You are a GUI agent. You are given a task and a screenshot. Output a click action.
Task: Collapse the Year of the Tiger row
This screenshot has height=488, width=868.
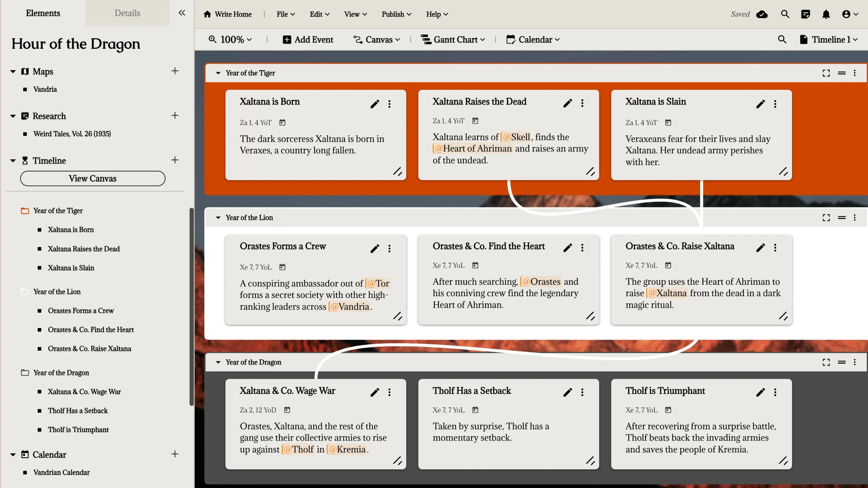click(218, 73)
